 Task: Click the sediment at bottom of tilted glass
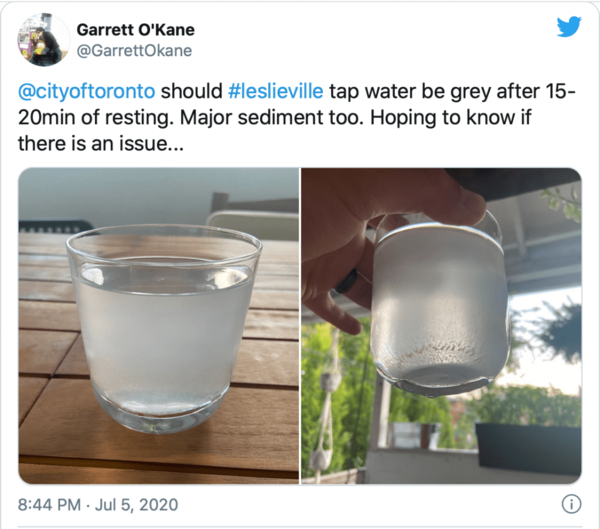440,352
